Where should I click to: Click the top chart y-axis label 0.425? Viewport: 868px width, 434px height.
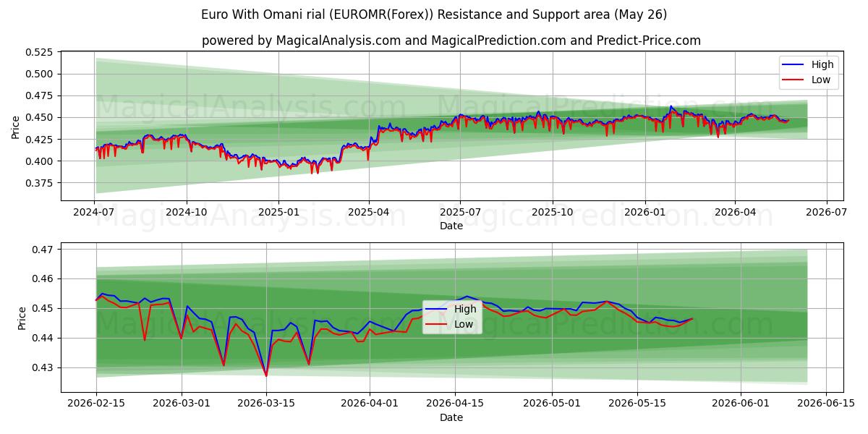(39, 139)
